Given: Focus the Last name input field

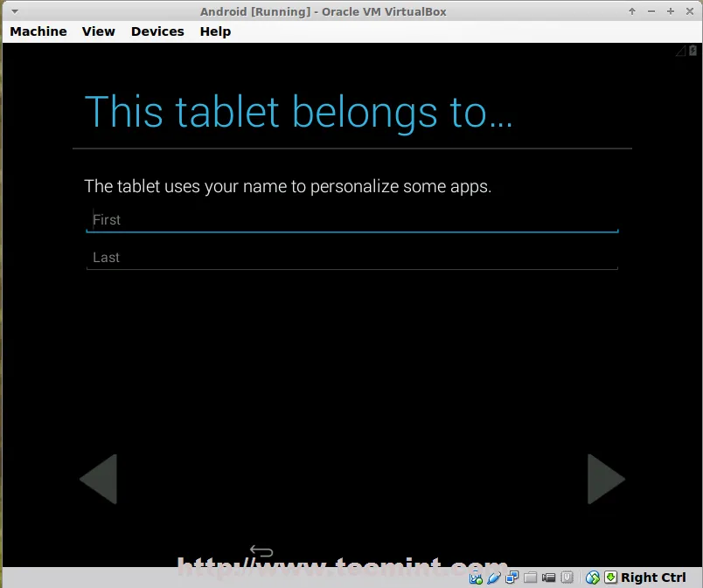Looking at the screenshot, I should 351,258.
